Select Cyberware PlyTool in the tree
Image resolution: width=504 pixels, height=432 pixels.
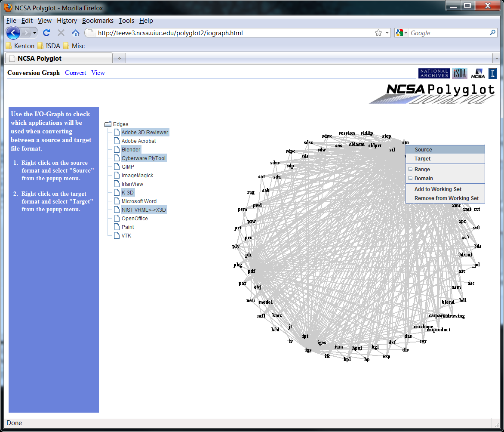143,158
